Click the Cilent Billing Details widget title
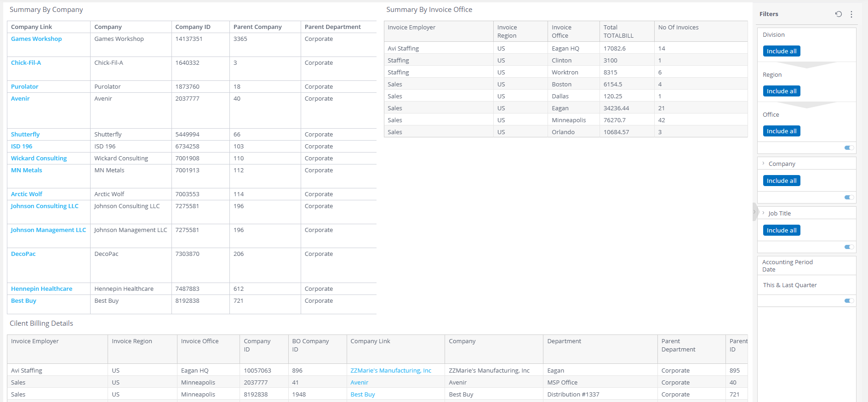The width and height of the screenshot is (868, 402). 41,323
